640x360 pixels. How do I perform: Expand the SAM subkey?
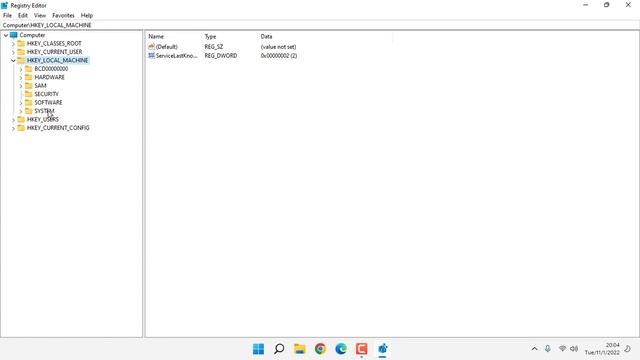pyautogui.click(x=21, y=86)
